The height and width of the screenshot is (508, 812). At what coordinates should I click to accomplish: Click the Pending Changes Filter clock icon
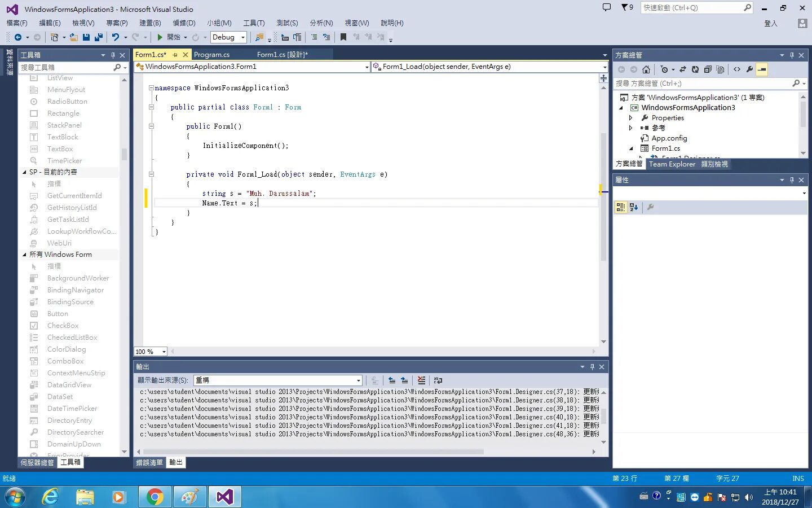coord(664,69)
